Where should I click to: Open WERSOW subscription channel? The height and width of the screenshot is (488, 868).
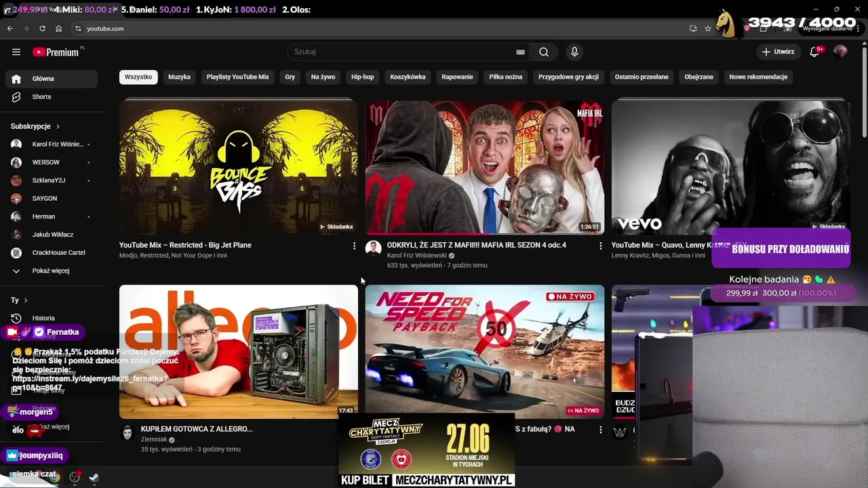52,163
